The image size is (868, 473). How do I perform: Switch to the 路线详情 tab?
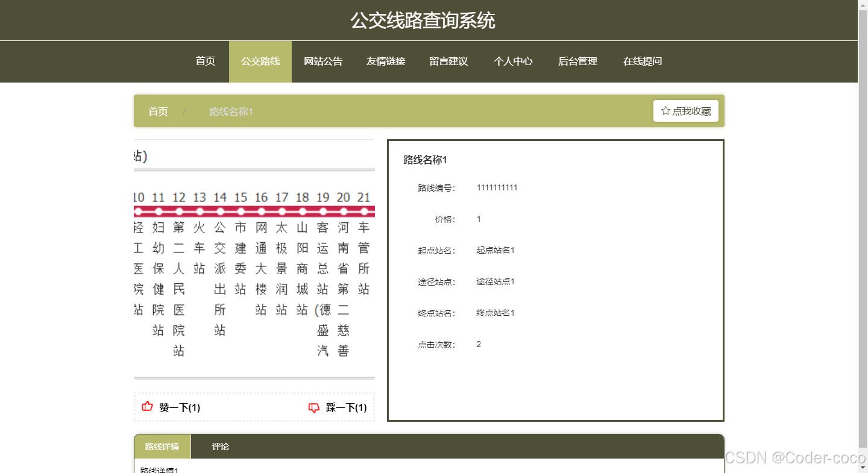[x=162, y=446]
